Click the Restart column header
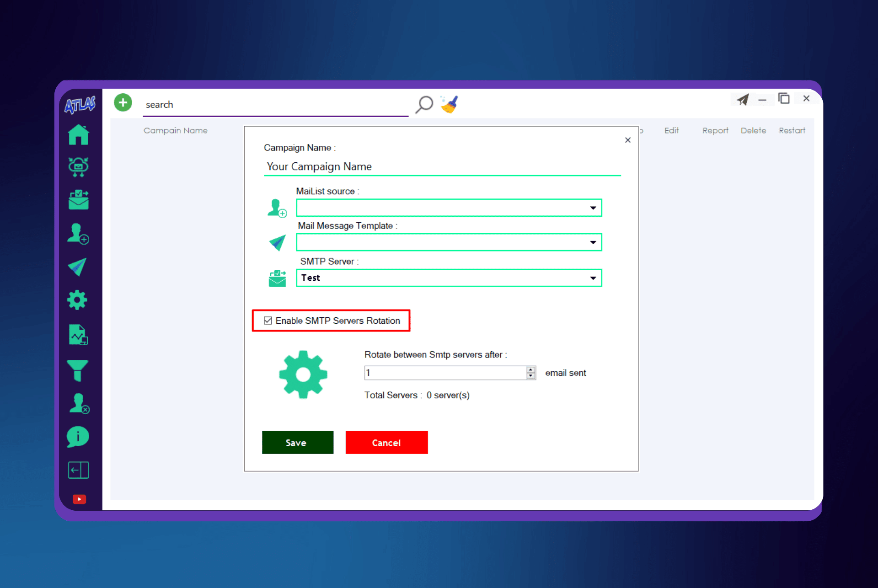This screenshot has height=588, width=878. (792, 130)
